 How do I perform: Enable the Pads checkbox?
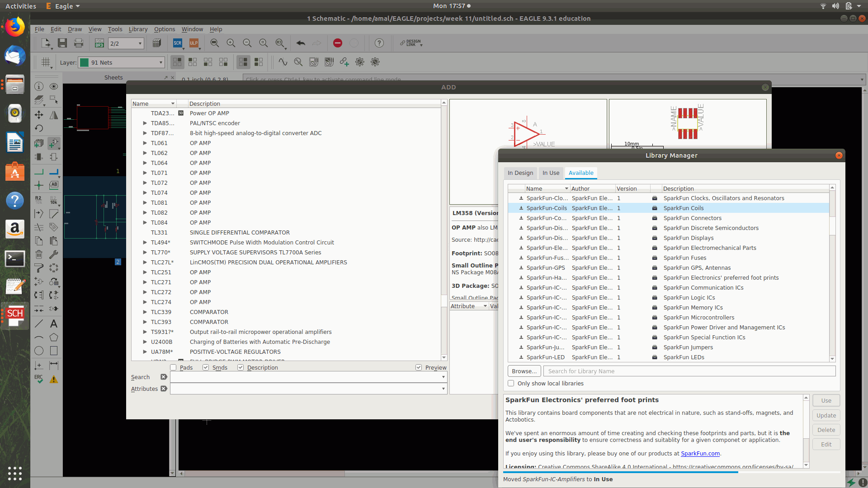click(173, 367)
